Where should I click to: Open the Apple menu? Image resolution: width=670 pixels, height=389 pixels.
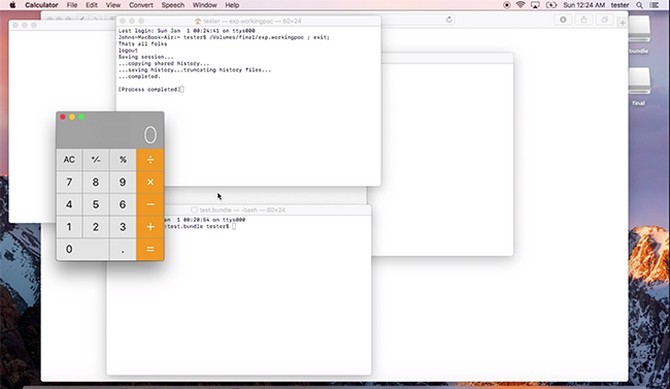(x=12, y=5)
